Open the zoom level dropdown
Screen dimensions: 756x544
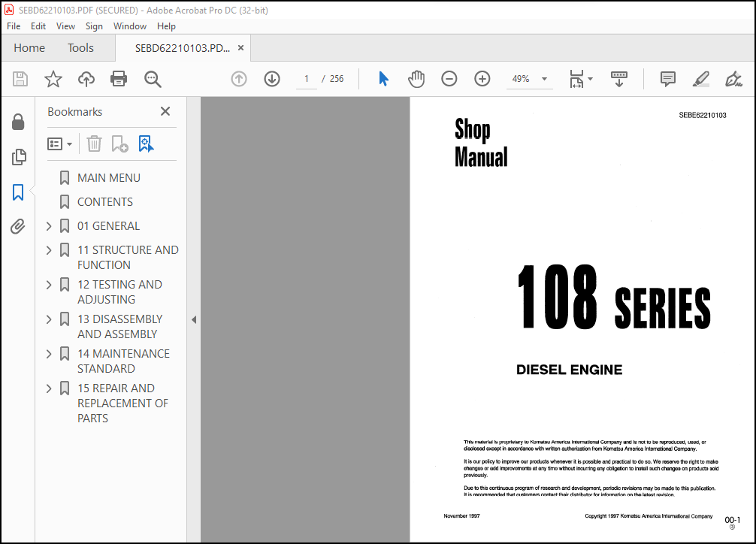tap(544, 79)
